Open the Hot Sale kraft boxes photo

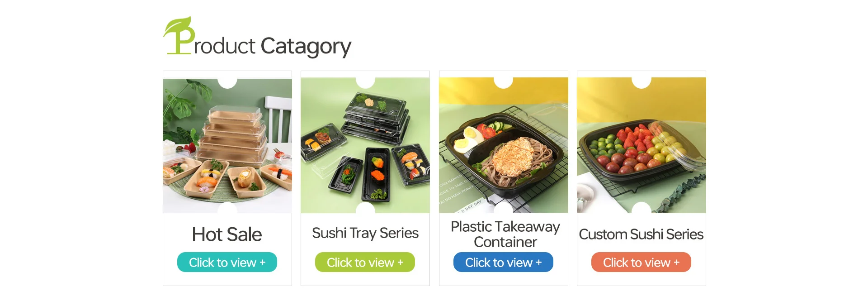click(x=227, y=145)
